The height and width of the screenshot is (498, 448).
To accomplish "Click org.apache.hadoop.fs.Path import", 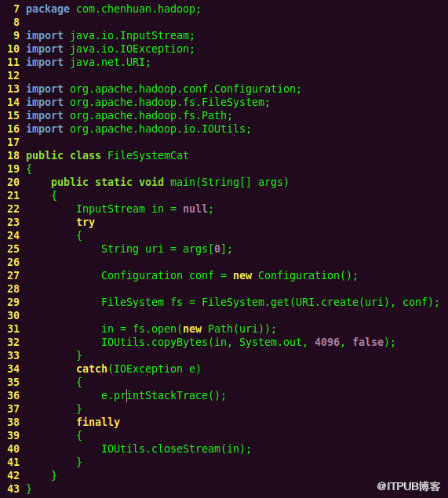I will [148, 115].
